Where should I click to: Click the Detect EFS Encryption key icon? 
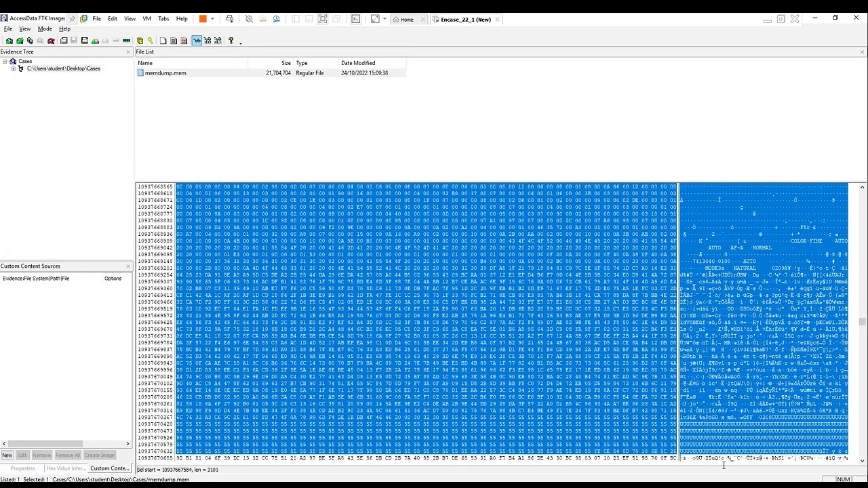coord(150,41)
